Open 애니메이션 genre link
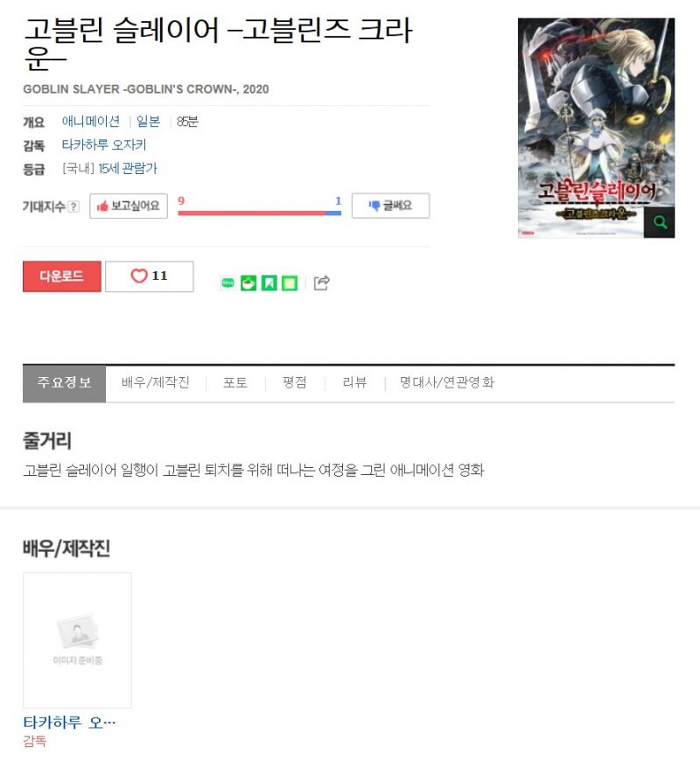The height and width of the screenshot is (769, 700). 91,121
